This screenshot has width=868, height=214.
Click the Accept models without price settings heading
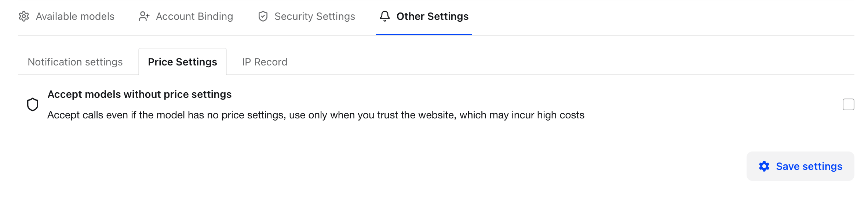point(139,94)
